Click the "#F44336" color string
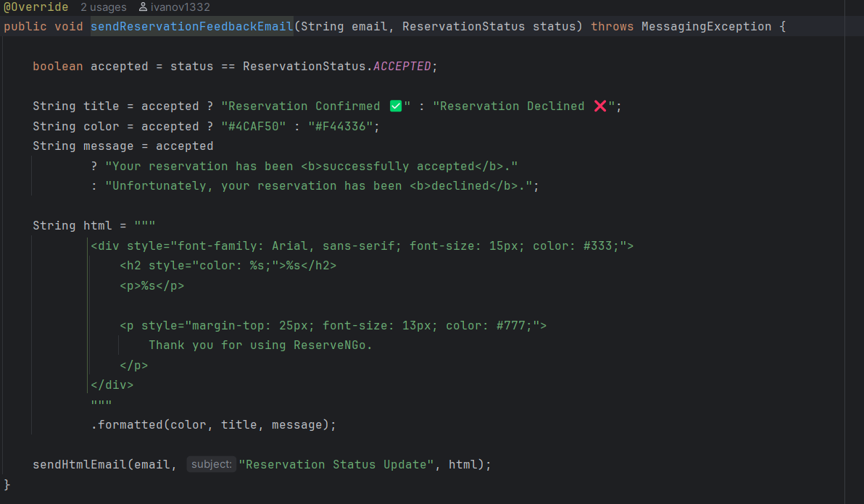 click(340, 126)
